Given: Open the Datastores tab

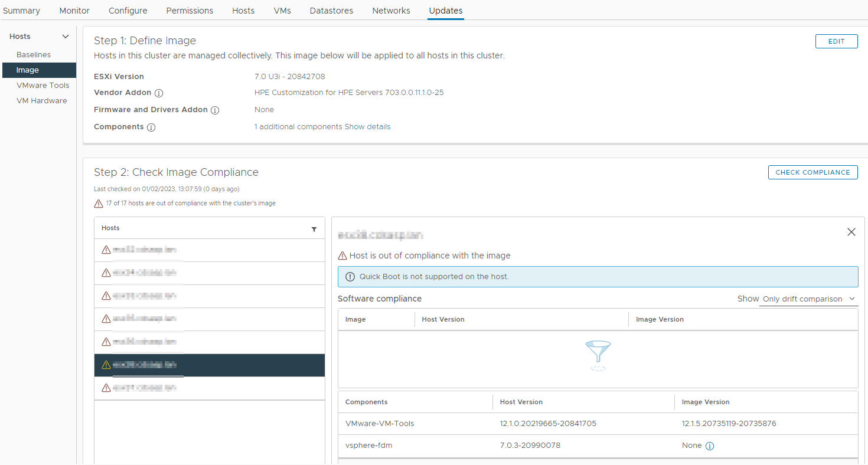Looking at the screenshot, I should 331,11.
